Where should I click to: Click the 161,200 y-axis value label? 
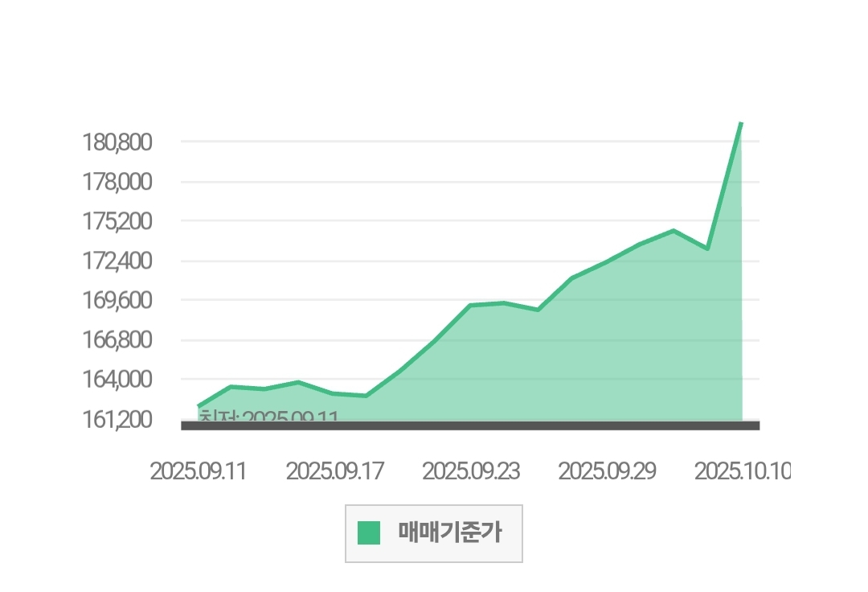pyautogui.click(x=117, y=419)
